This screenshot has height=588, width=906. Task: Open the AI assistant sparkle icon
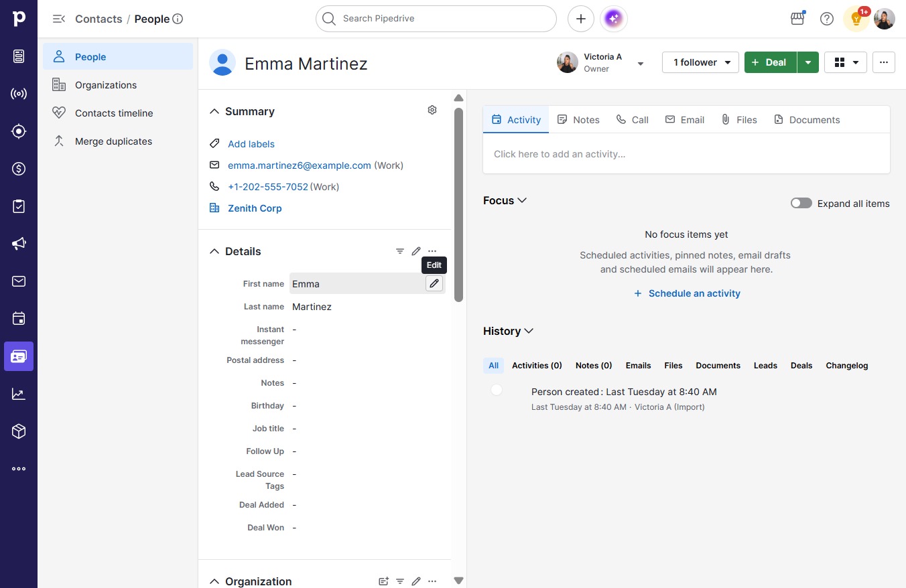(x=614, y=19)
